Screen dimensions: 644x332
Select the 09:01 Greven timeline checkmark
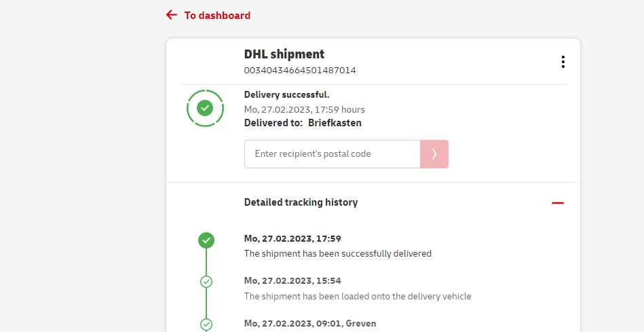coord(206,324)
